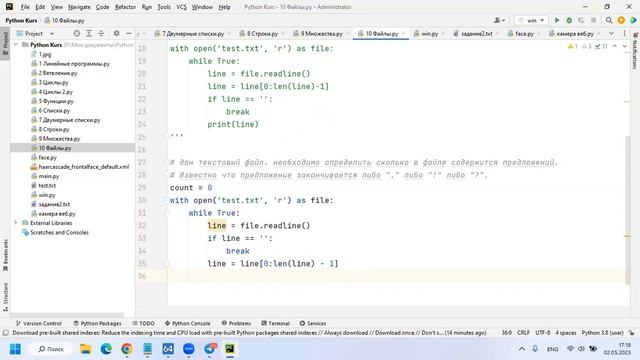Open Project panel settings gear

click(116, 33)
